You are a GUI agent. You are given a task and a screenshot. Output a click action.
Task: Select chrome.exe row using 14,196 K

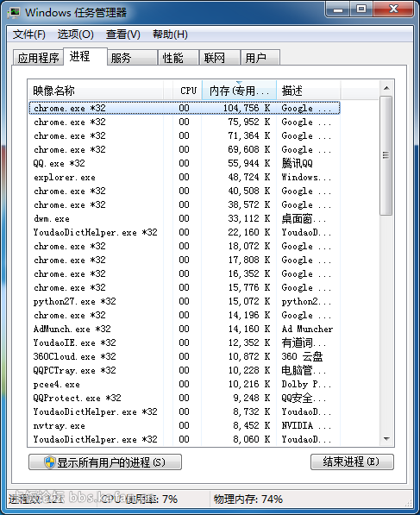(x=185, y=315)
